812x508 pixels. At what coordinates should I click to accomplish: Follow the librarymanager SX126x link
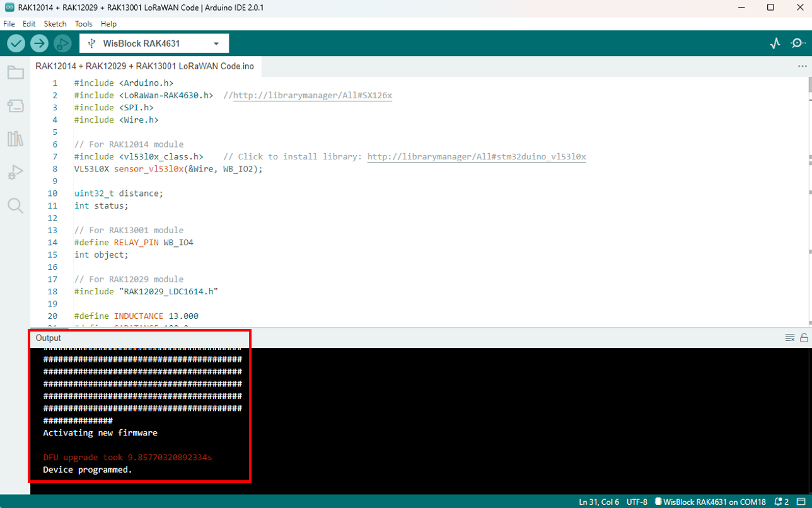[313, 96]
